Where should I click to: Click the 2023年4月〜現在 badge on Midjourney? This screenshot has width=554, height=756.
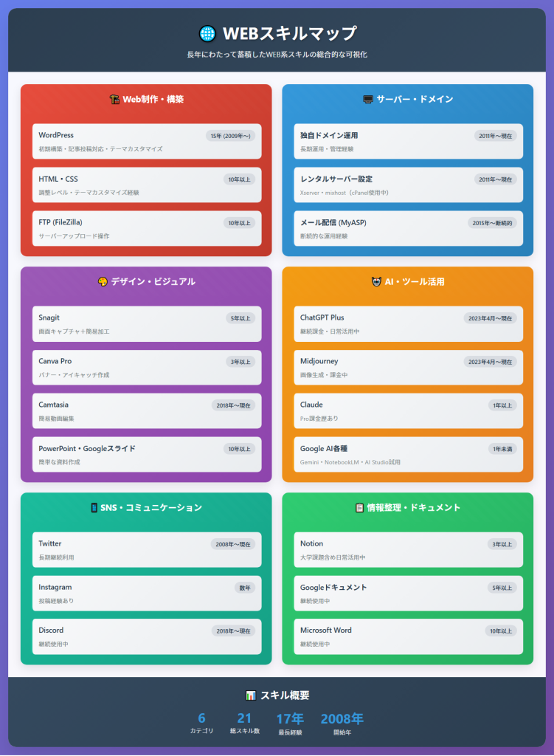490,362
